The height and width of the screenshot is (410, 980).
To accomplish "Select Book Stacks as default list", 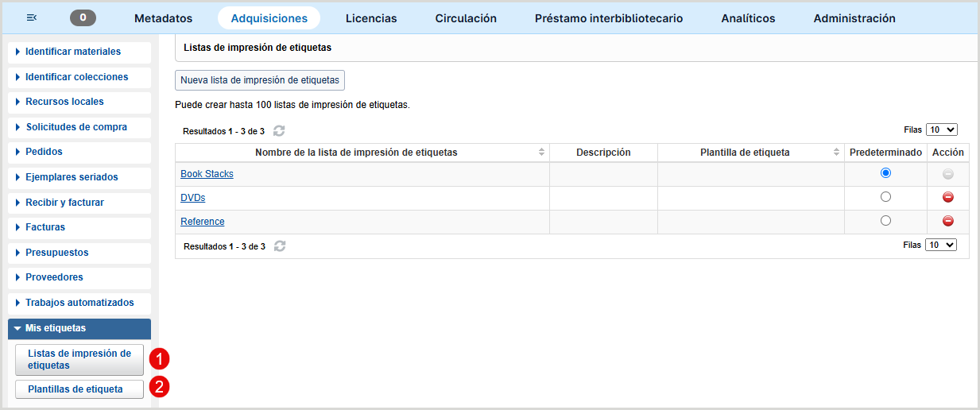I will [x=885, y=173].
